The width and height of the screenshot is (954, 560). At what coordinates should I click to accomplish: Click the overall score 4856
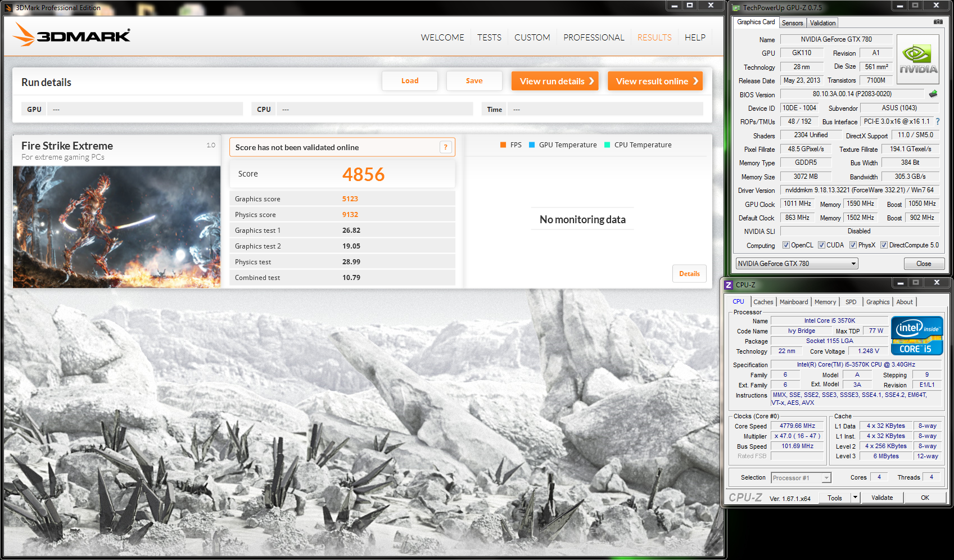pyautogui.click(x=363, y=174)
